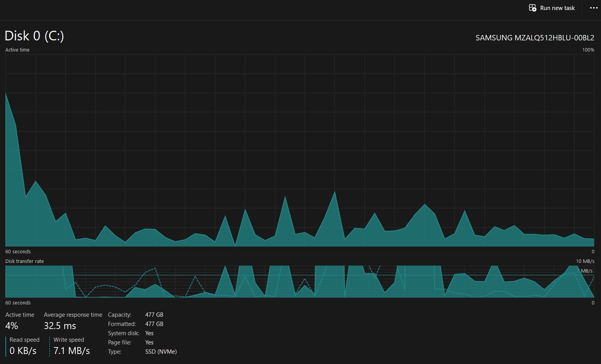Click the 4% active time value
This screenshot has width=601, height=364.
click(12, 326)
